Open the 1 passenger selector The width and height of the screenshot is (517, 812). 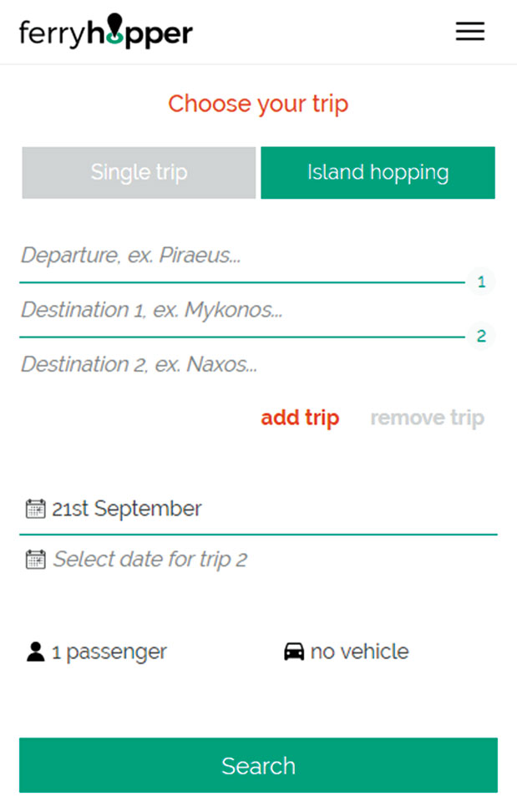point(109,652)
